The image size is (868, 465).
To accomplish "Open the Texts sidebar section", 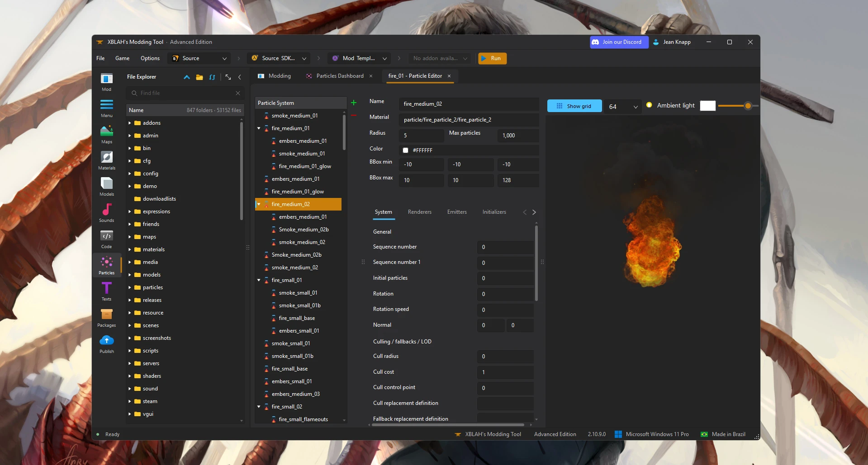I will (107, 292).
